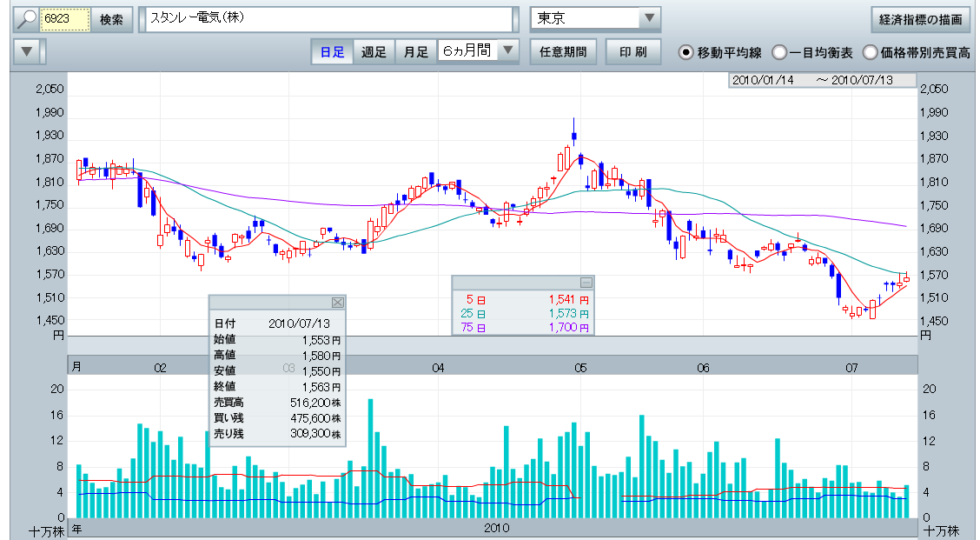The image size is (980, 540).
Task: Select the 価格帯別売買高 radio button
Action: (870, 52)
